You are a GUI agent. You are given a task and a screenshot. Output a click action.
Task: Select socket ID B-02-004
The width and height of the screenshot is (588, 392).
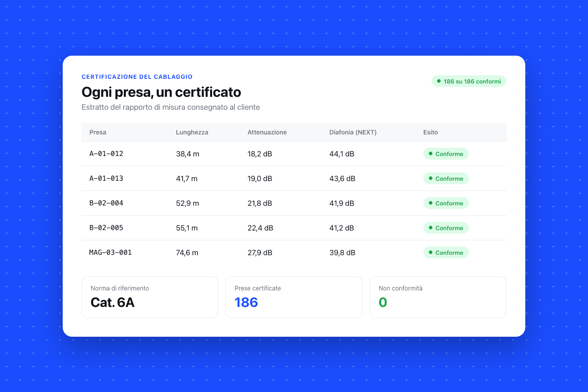pyautogui.click(x=106, y=203)
